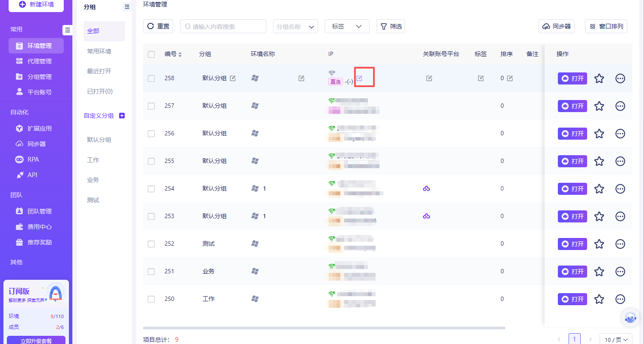644x344 pixels.
Task: Check the row 251 checkbox
Action: [151, 272]
